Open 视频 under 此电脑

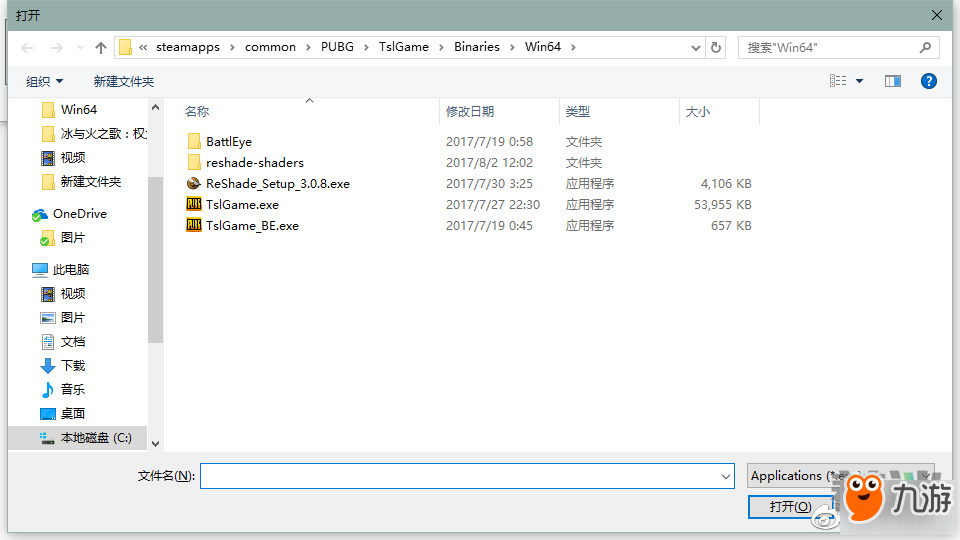(64, 294)
